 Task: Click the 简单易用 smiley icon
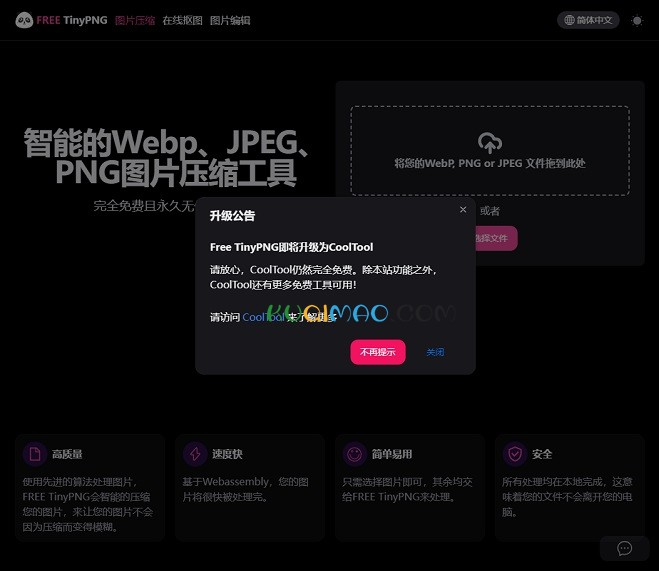click(354, 454)
